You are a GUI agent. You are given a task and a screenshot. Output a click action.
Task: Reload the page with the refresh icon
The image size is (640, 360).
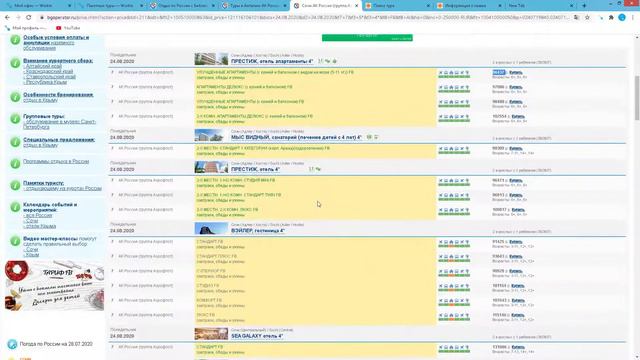click(x=29, y=18)
